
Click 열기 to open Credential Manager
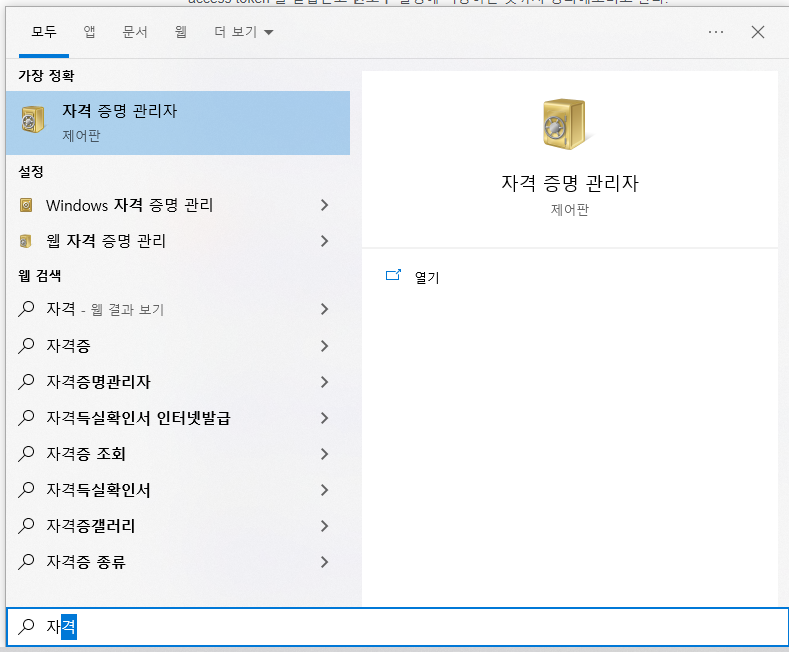[427, 278]
